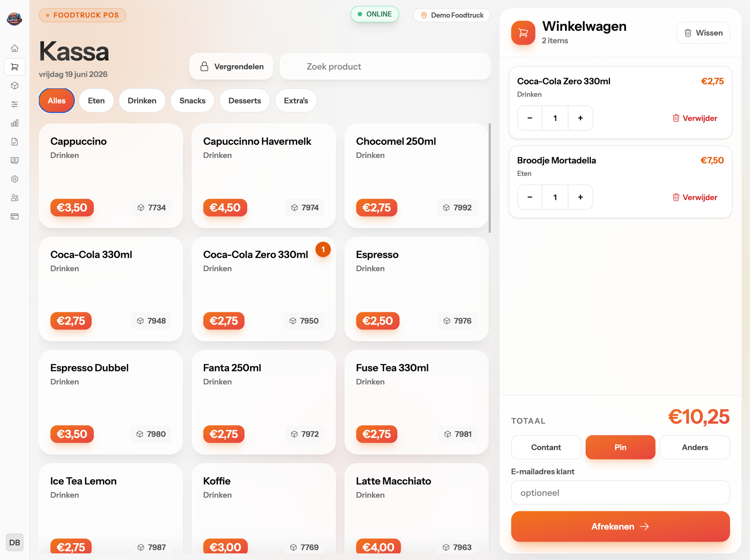Select Anders payment method
Viewport: 750px width, 560px height.
click(x=695, y=447)
